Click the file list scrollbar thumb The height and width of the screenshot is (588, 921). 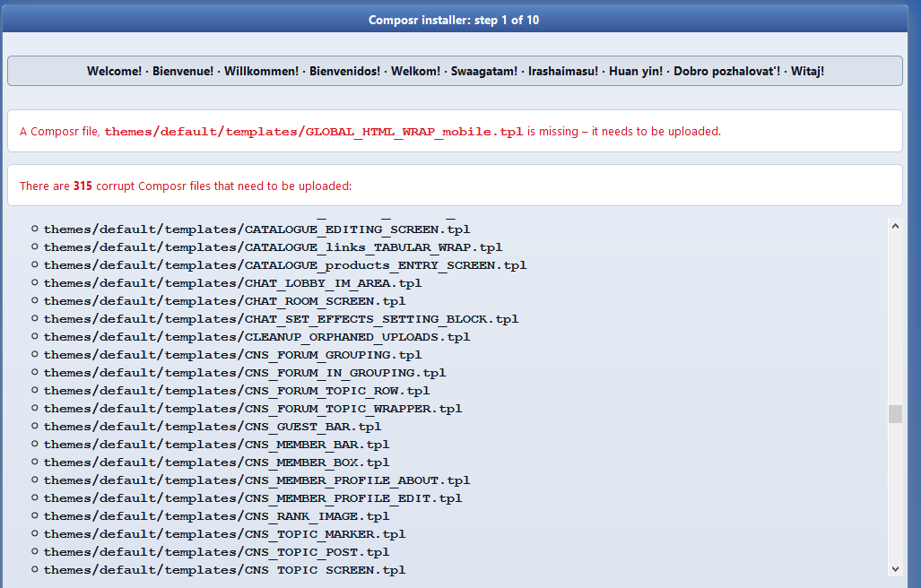pyautogui.click(x=895, y=414)
